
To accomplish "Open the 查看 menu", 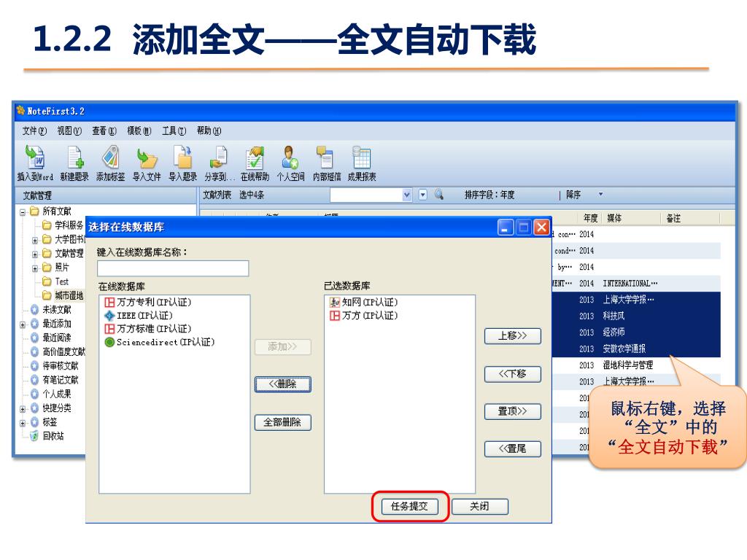I will (x=104, y=131).
